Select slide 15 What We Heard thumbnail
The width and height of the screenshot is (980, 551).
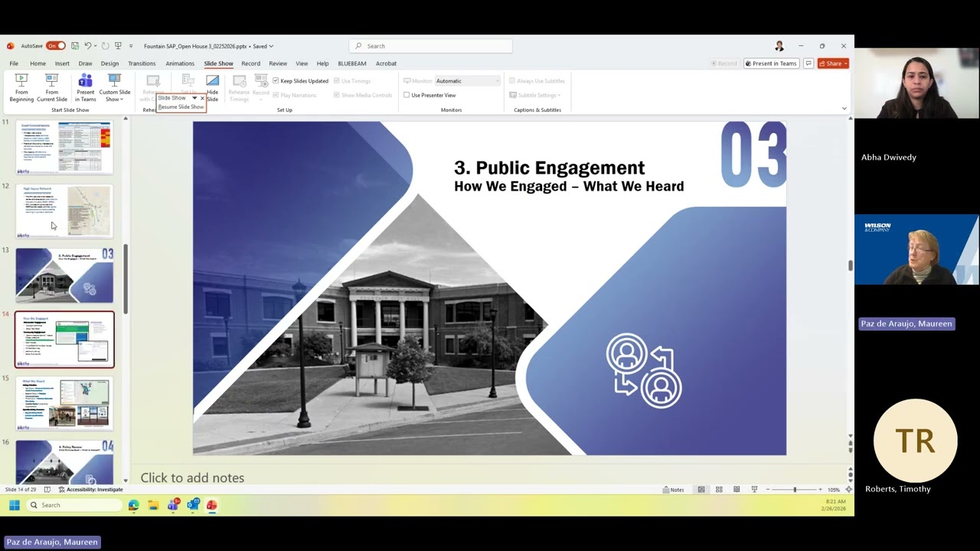[x=64, y=403]
